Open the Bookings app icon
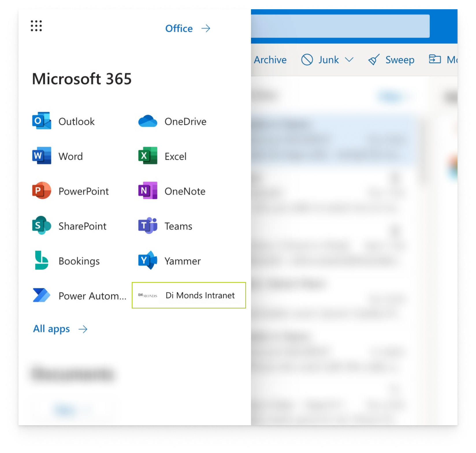The height and width of the screenshot is (453, 476). (x=42, y=260)
